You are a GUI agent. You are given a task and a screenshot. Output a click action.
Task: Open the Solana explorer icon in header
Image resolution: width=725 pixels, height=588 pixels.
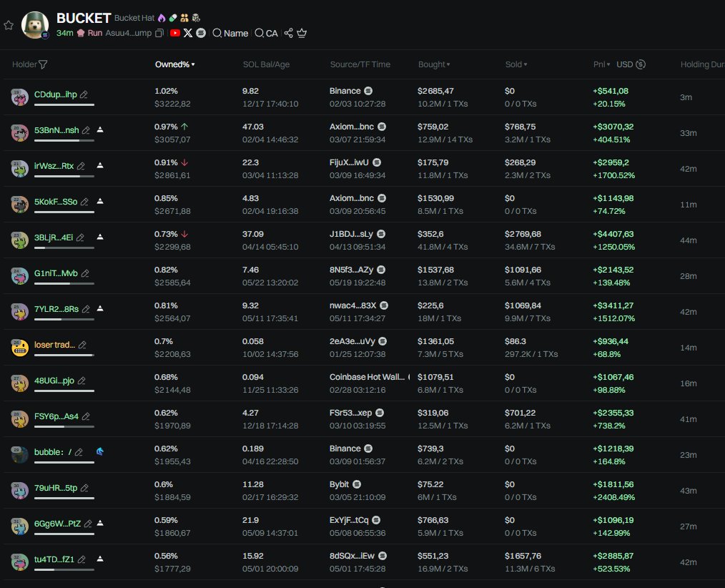point(201,33)
